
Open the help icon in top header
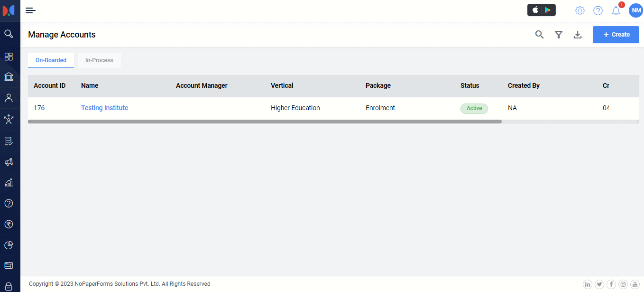click(x=598, y=10)
